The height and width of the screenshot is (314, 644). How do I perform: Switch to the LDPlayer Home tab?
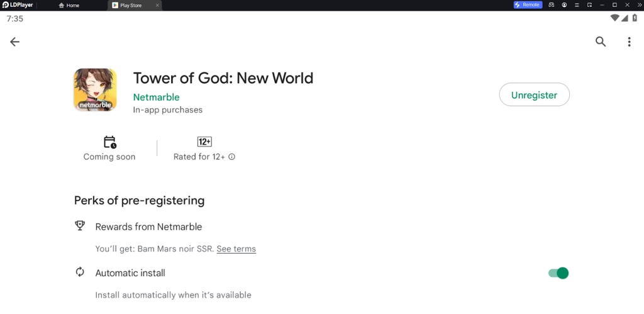(69, 5)
